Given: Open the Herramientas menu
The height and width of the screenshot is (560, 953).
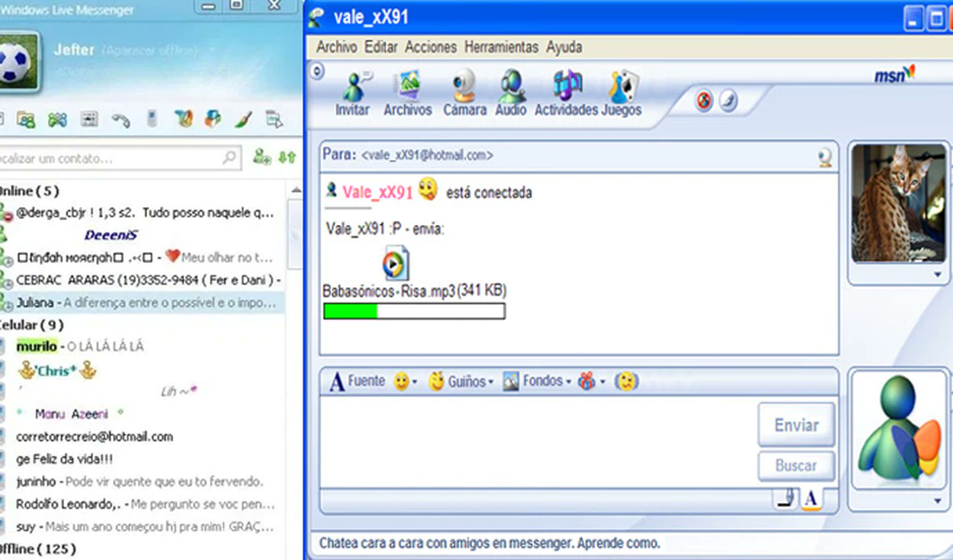Looking at the screenshot, I should point(501,47).
